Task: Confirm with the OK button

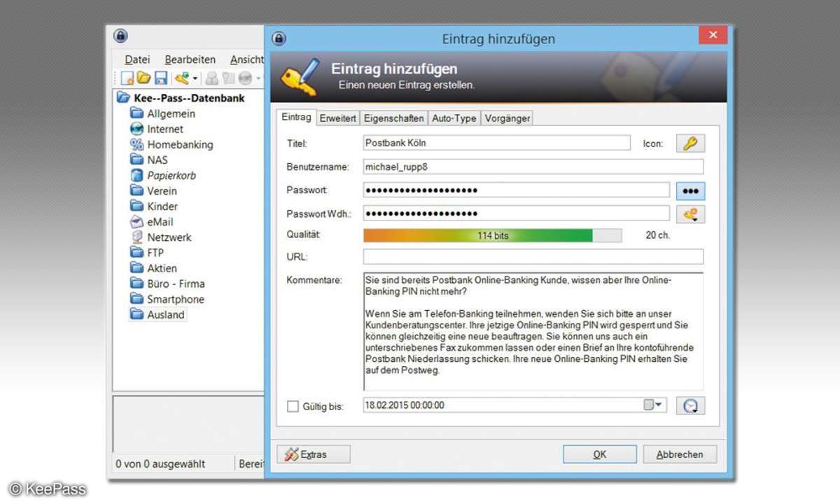Action: pyautogui.click(x=600, y=454)
